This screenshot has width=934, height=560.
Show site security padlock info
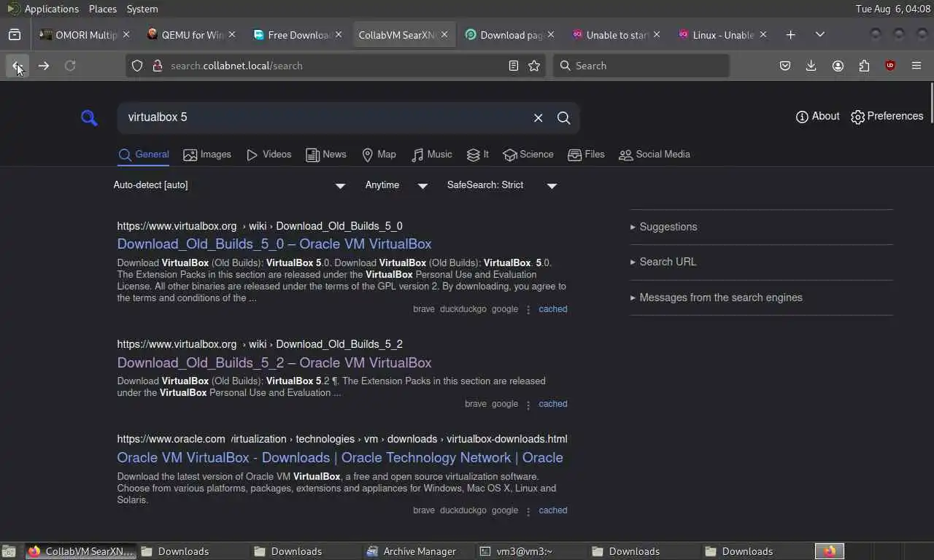click(x=157, y=66)
